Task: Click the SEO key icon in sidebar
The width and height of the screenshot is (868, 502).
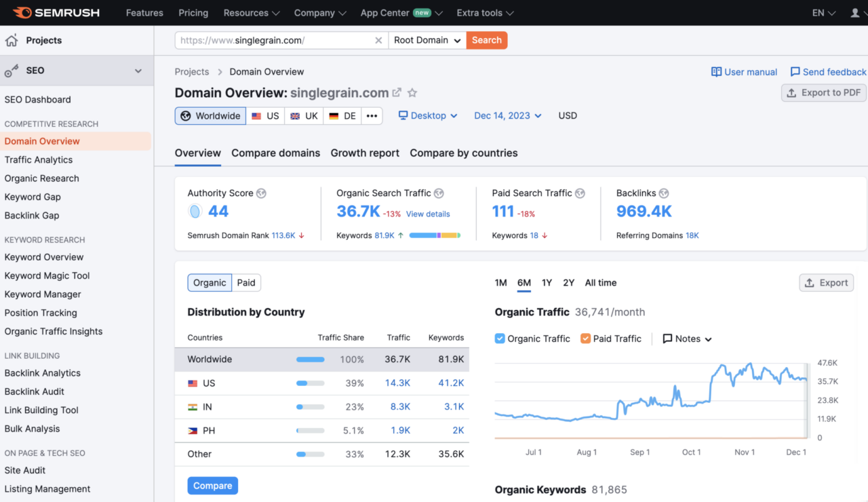Action: click(12, 71)
